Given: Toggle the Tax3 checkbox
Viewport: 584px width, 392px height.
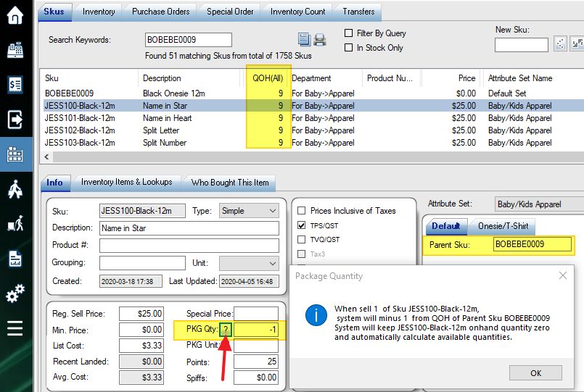Looking at the screenshot, I should point(301,254).
